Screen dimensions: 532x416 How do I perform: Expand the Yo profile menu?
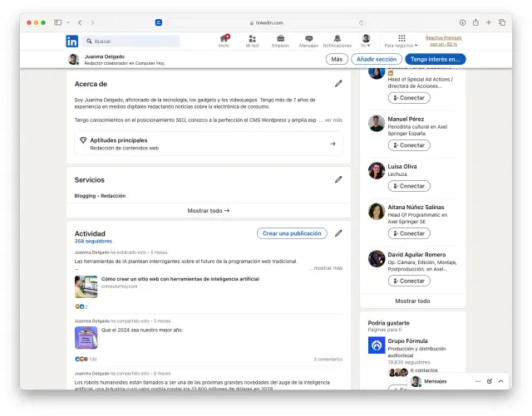(x=365, y=41)
